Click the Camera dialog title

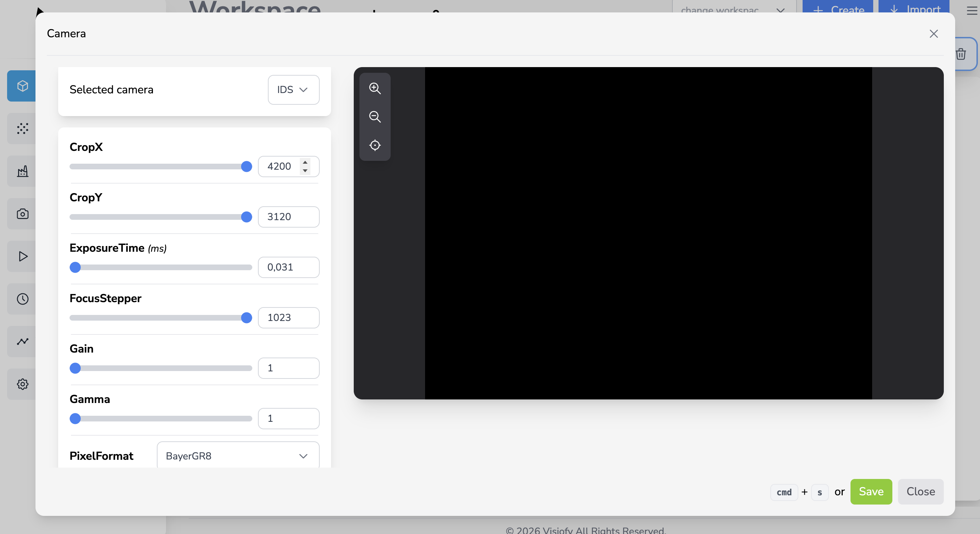[x=66, y=33]
